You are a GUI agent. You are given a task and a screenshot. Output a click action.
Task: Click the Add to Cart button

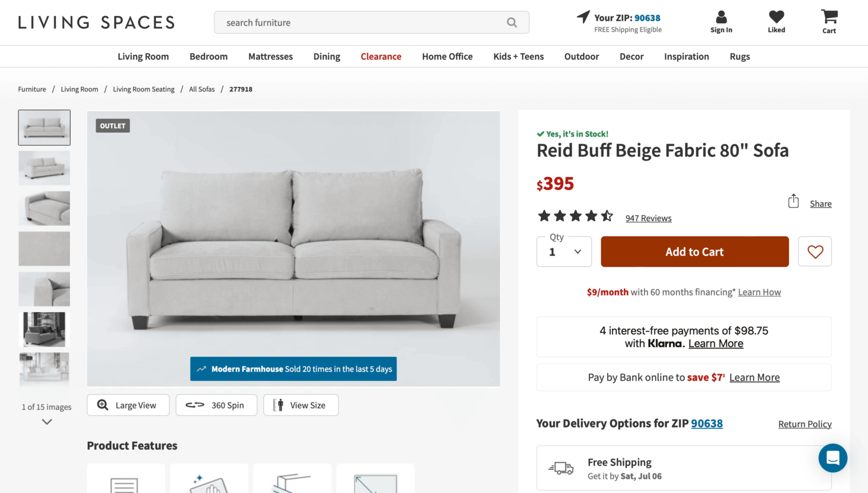695,251
